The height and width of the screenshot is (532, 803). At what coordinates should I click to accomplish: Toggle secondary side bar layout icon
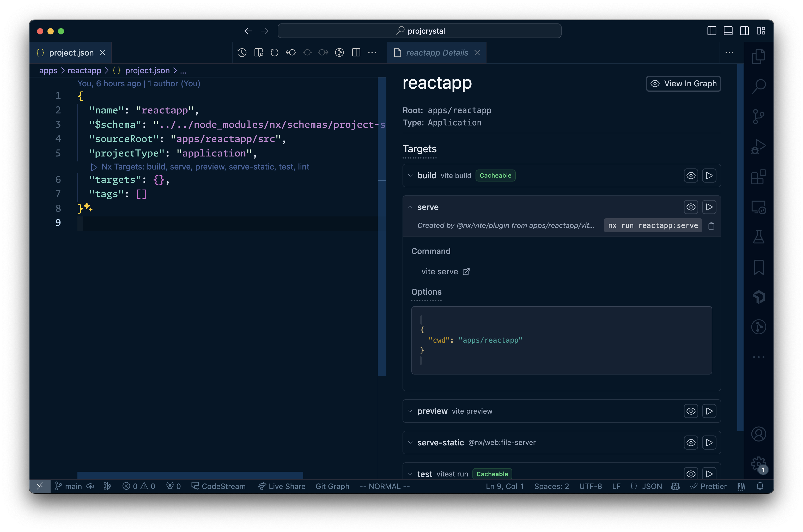[x=744, y=31]
